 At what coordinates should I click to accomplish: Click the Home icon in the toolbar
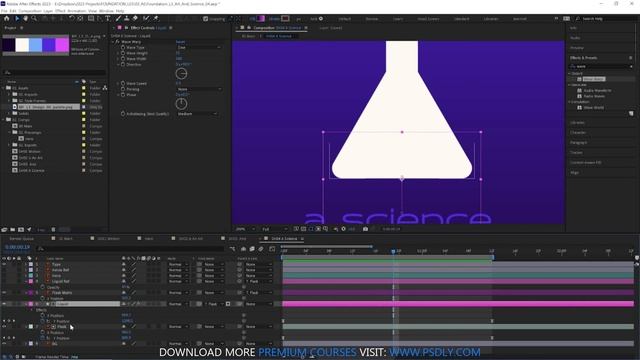pyautogui.click(x=7, y=18)
